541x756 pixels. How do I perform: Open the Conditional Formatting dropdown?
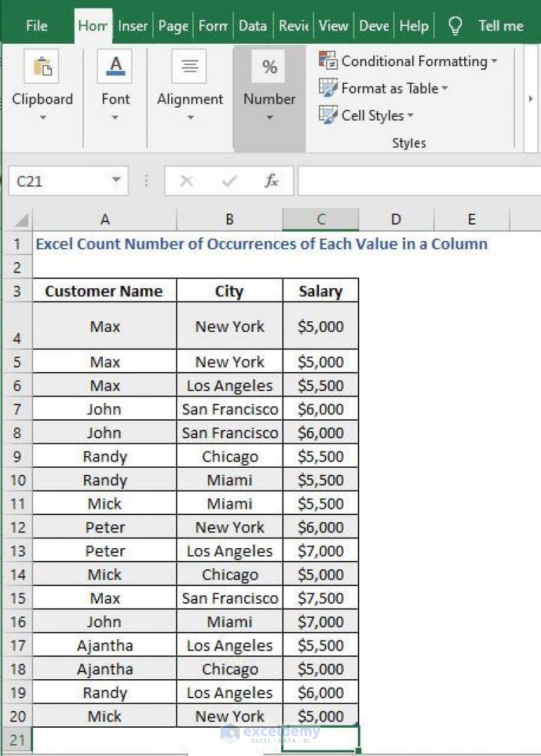coord(495,61)
